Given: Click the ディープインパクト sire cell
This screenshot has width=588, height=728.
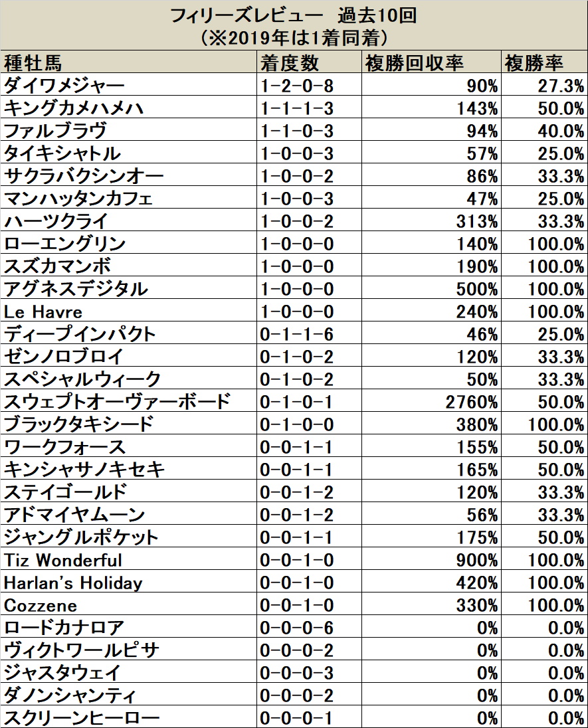Looking at the screenshot, I should [x=129, y=334].
